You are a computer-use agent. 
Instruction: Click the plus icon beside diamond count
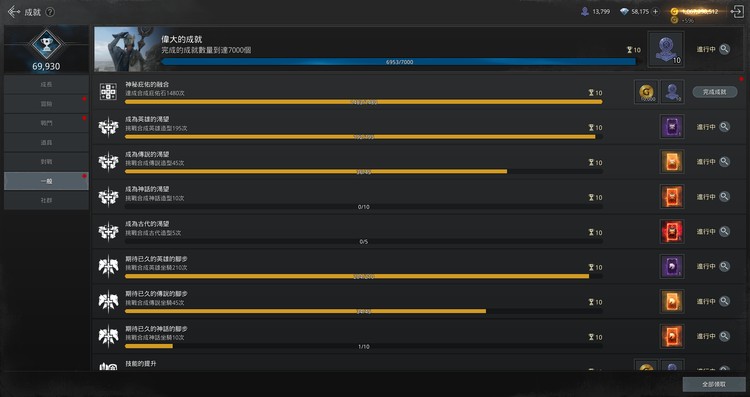(x=656, y=11)
